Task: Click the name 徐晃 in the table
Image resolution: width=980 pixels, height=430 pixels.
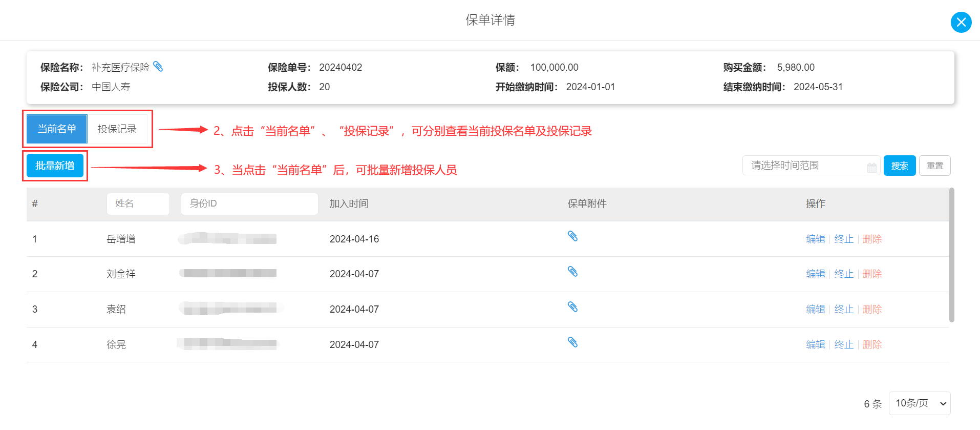Action: click(116, 344)
